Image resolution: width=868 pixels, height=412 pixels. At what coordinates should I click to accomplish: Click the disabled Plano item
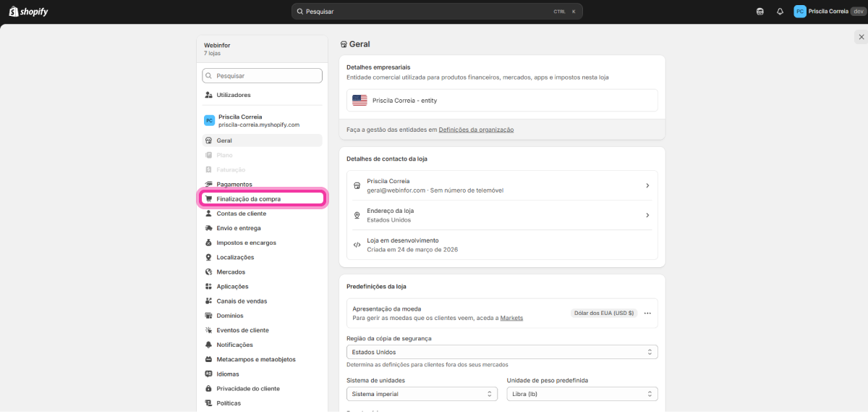coord(262,155)
